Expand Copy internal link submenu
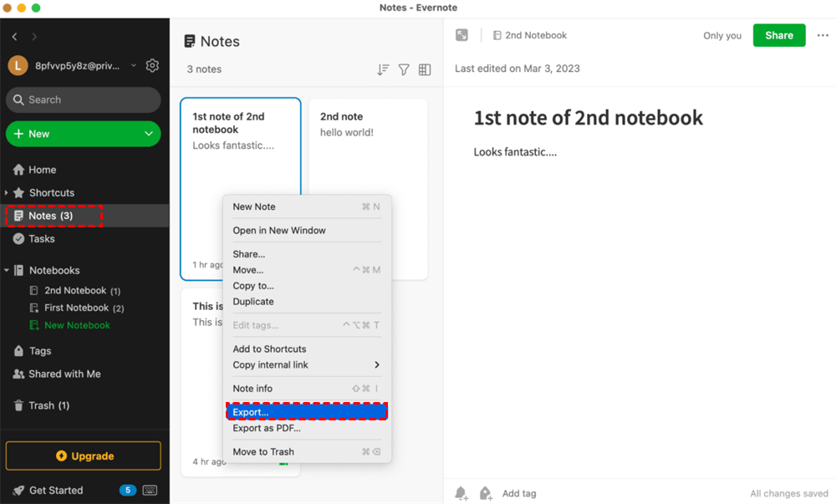The width and height of the screenshot is (836, 504). coord(307,365)
